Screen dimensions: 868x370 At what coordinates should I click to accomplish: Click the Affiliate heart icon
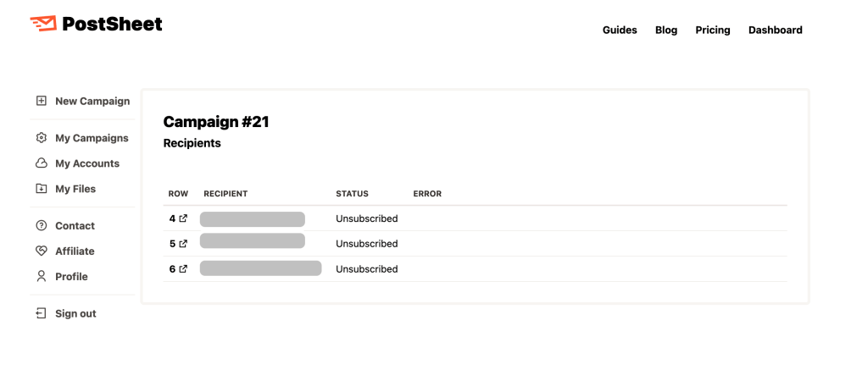pos(41,251)
